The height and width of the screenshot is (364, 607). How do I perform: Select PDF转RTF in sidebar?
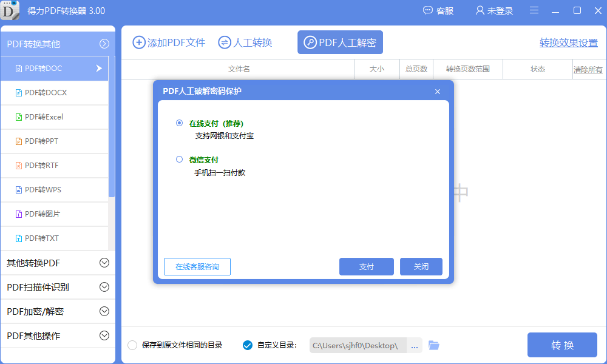(55, 166)
